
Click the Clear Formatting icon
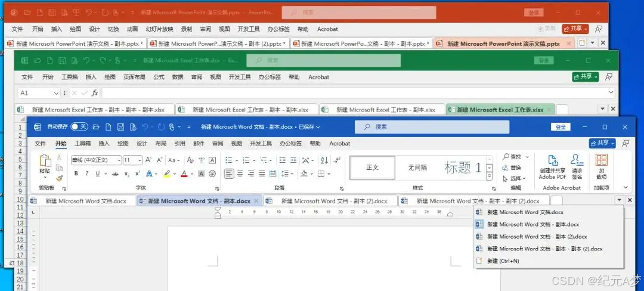point(190,160)
